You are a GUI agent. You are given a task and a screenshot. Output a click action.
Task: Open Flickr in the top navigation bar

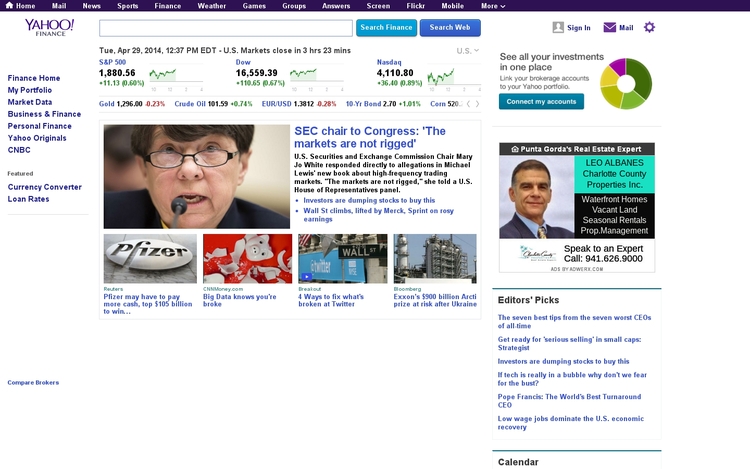(415, 6)
